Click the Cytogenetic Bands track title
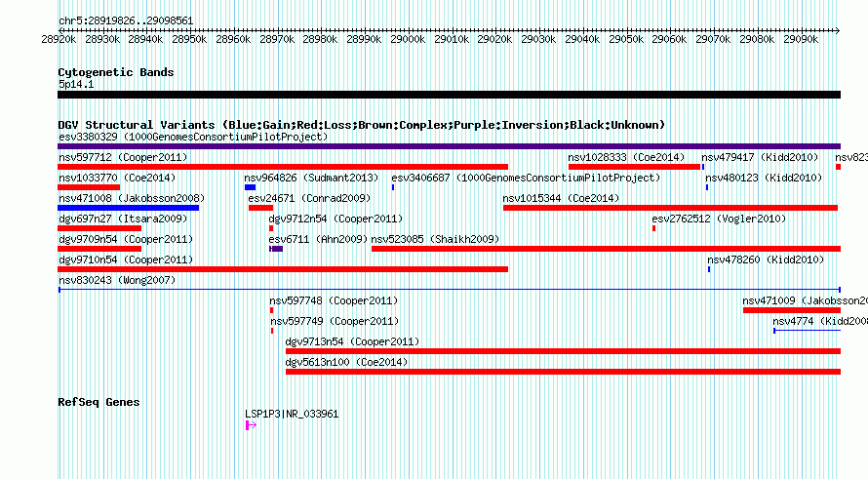The width and height of the screenshot is (868, 479). (x=116, y=72)
